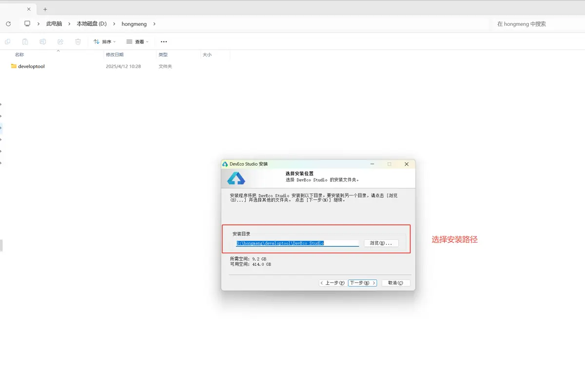Select the developtool folder name
Image resolution: width=585 pixels, height=392 pixels.
pyautogui.click(x=31, y=66)
